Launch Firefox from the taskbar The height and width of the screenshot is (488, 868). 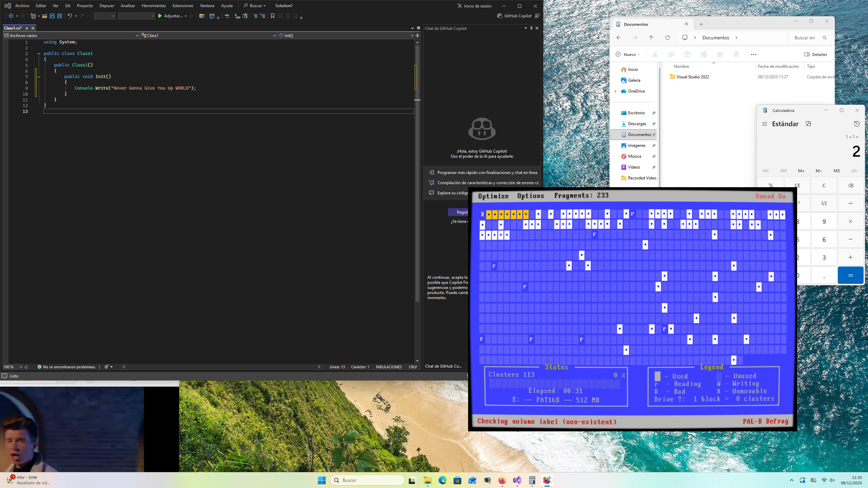pyautogui.click(x=502, y=480)
